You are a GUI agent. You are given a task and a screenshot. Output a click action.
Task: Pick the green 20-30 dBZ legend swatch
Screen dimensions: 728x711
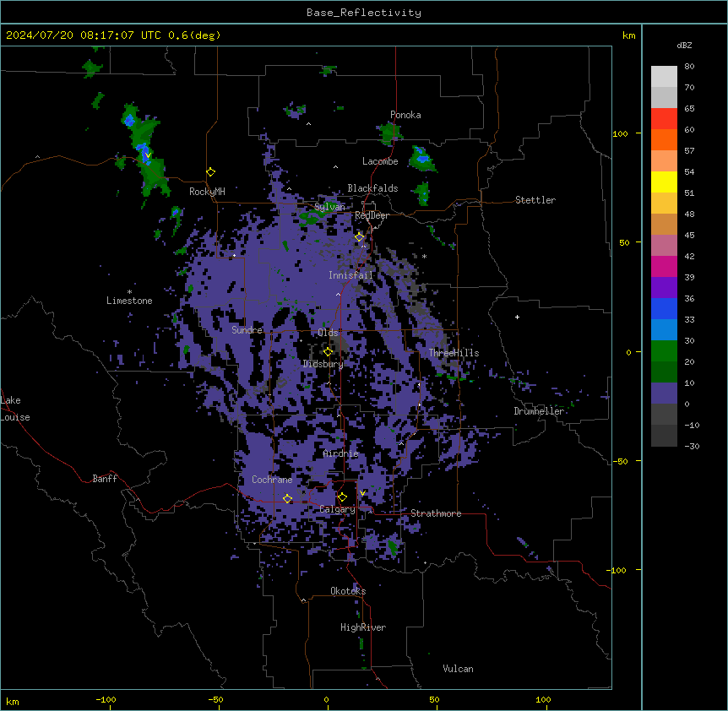(x=664, y=351)
